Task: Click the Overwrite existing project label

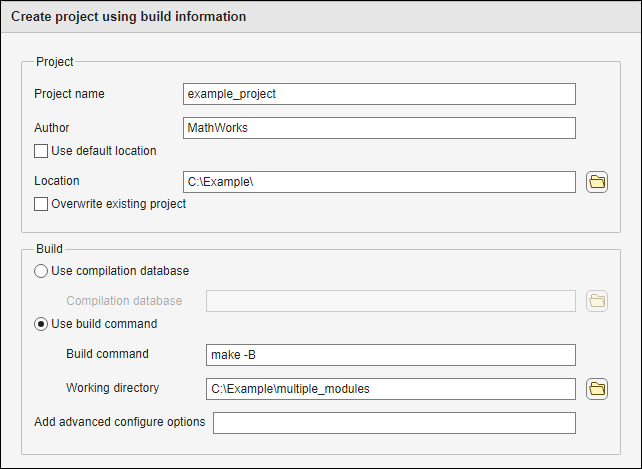Action: pyautogui.click(x=118, y=204)
